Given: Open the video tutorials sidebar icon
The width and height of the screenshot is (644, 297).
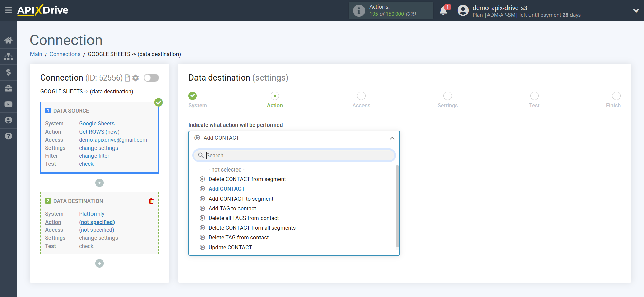Looking at the screenshot, I should click(x=8, y=104).
